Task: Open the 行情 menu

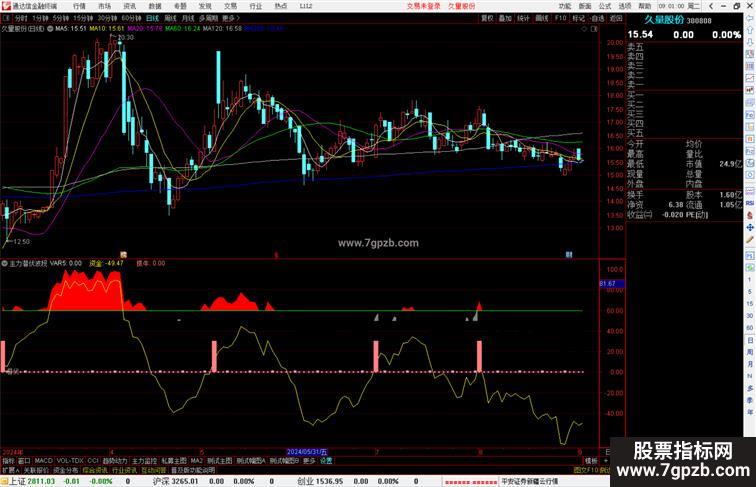Action: tap(79, 6)
